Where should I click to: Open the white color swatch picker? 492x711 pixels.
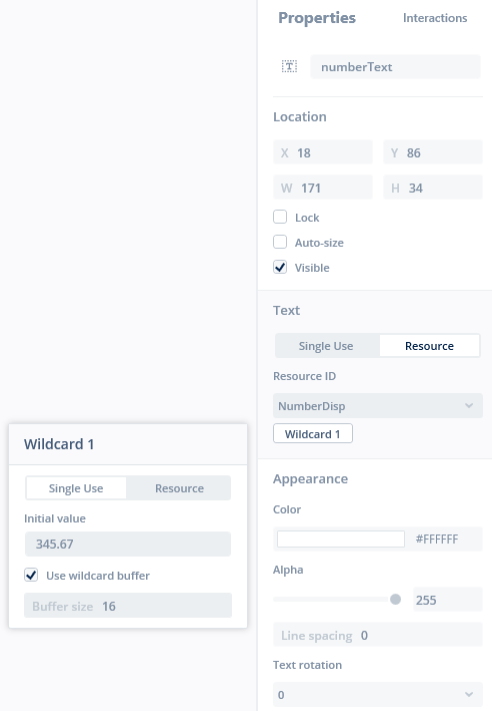click(x=341, y=539)
